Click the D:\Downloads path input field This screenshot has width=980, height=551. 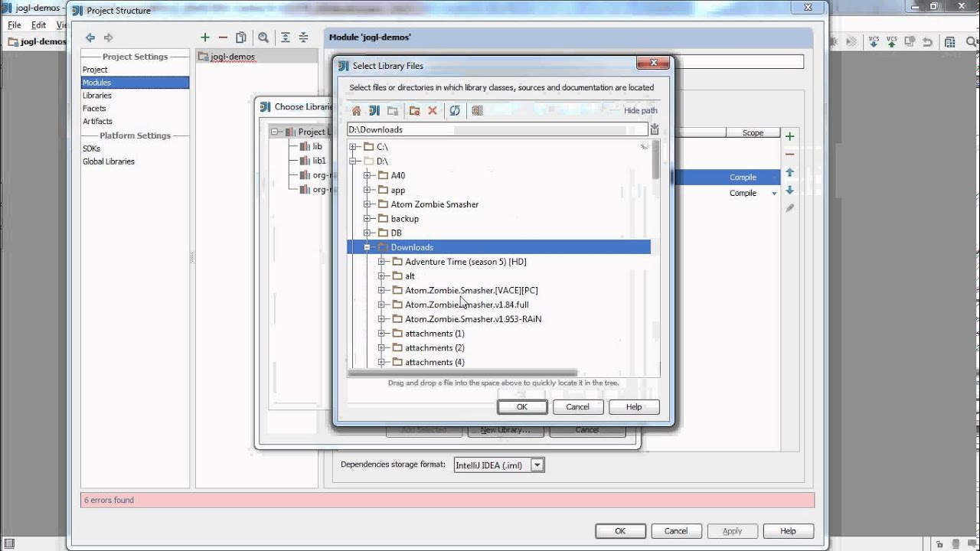tap(498, 129)
